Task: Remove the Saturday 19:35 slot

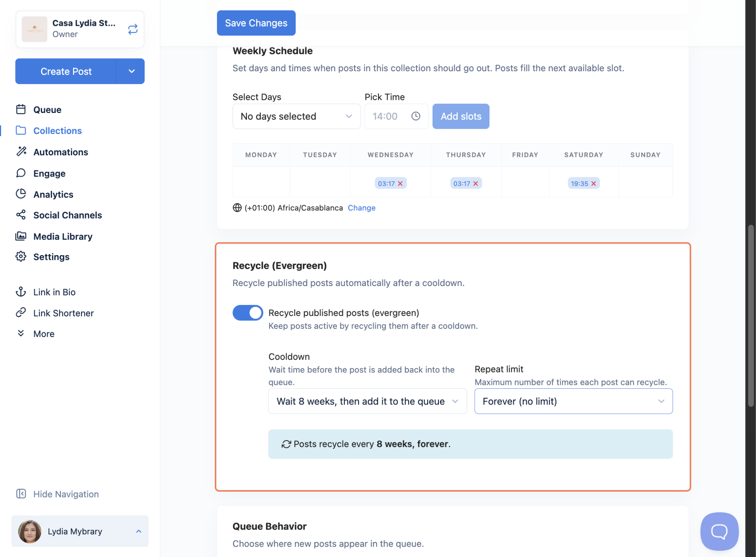Action: click(594, 183)
